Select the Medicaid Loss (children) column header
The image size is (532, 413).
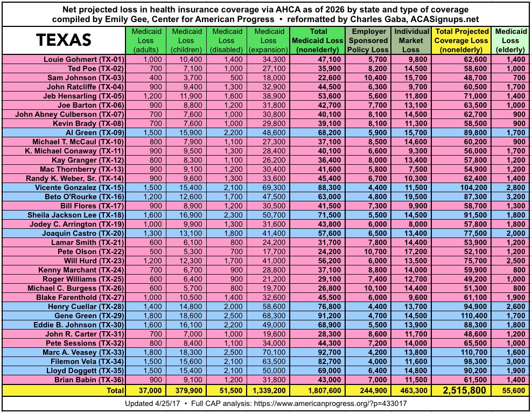click(187, 40)
